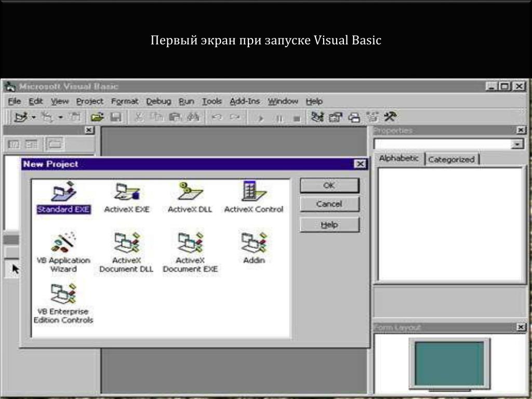Click Add Standard EXE Project toolbar icon
This screenshot has height=399, width=532.
pos(20,117)
